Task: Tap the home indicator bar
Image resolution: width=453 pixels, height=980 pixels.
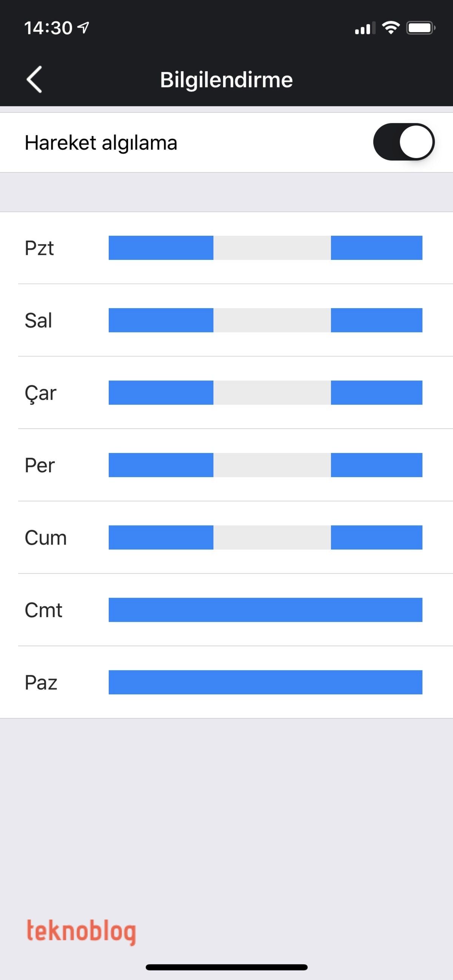Action: tap(226, 967)
